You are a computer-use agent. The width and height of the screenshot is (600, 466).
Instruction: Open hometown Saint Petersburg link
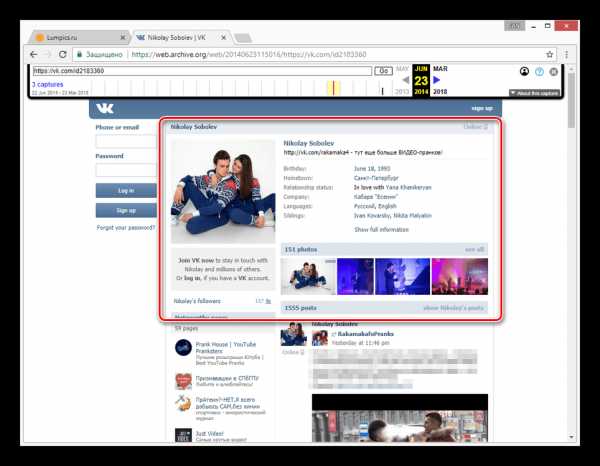[x=376, y=178]
